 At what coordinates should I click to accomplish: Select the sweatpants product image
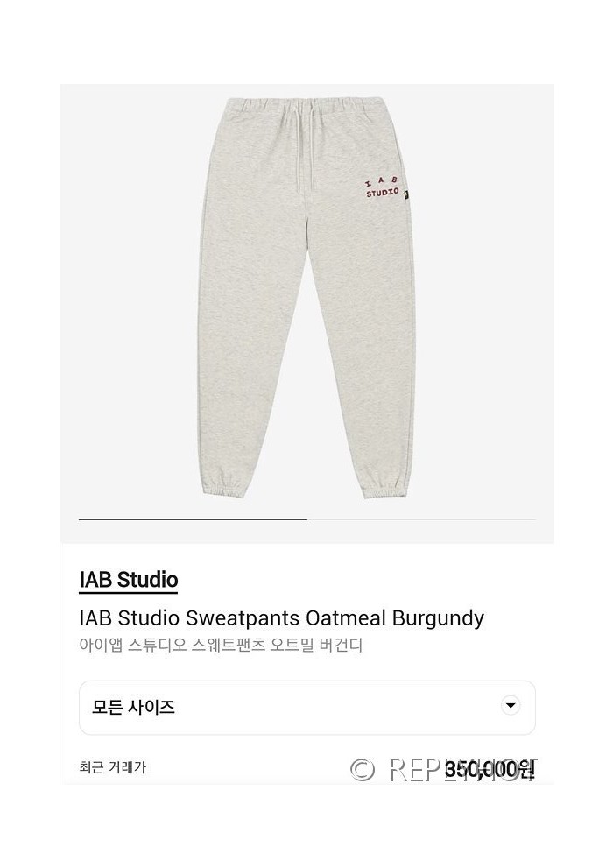click(x=306, y=298)
